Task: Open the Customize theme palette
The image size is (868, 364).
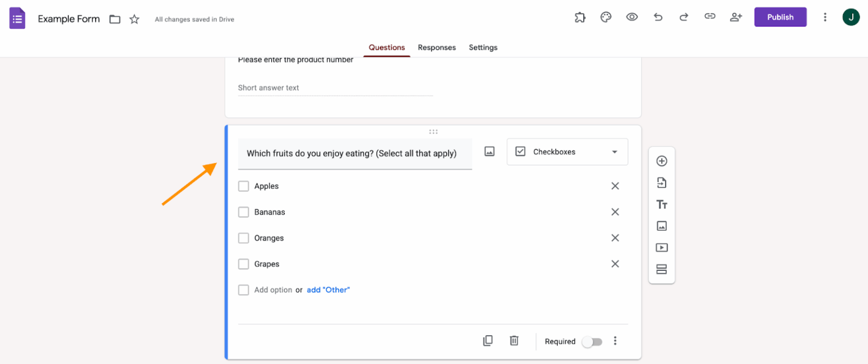Action: point(605,17)
